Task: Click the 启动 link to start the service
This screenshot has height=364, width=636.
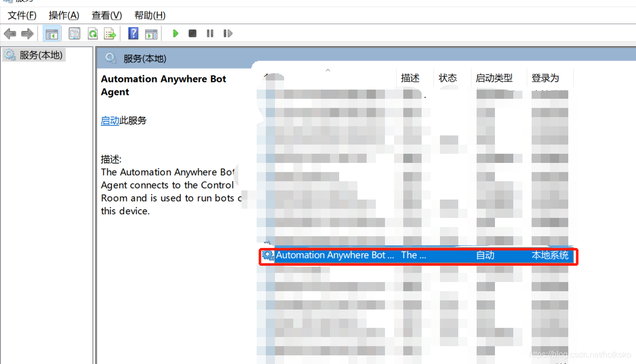Action: (110, 120)
